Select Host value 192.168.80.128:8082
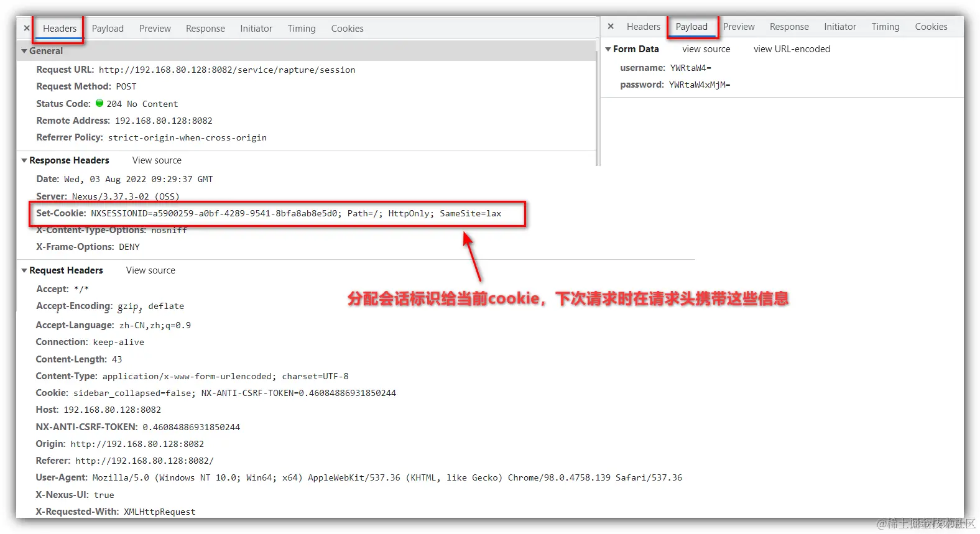Image resolution: width=980 pixels, height=534 pixels. coord(113,410)
